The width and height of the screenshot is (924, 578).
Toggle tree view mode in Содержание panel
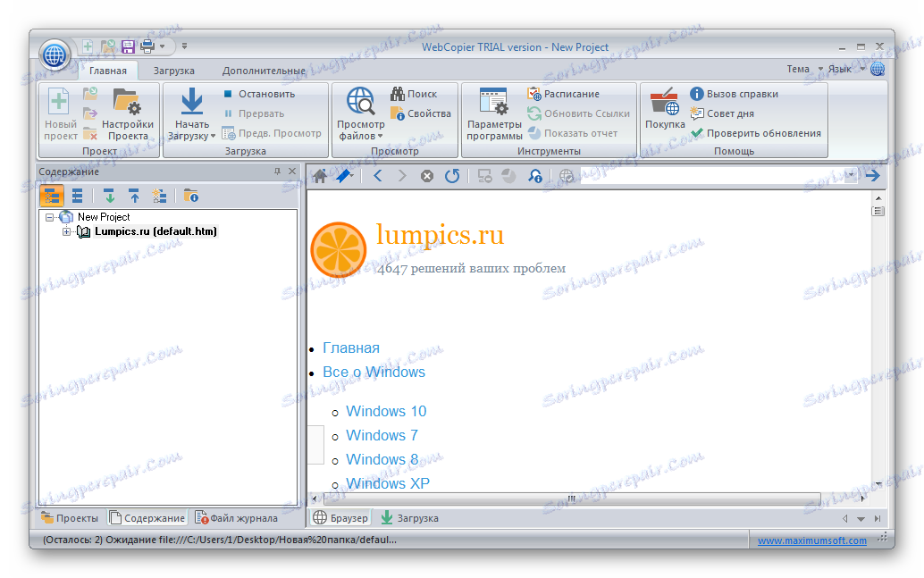click(x=52, y=196)
